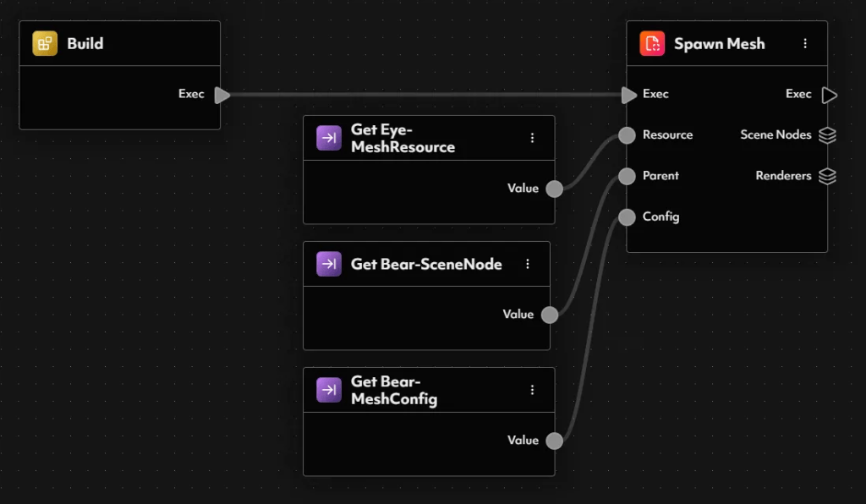The width and height of the screenshot is (866, 504).
Task: Select the Get Bear-MeshConfig node title
Action: [x=394, y=390]
